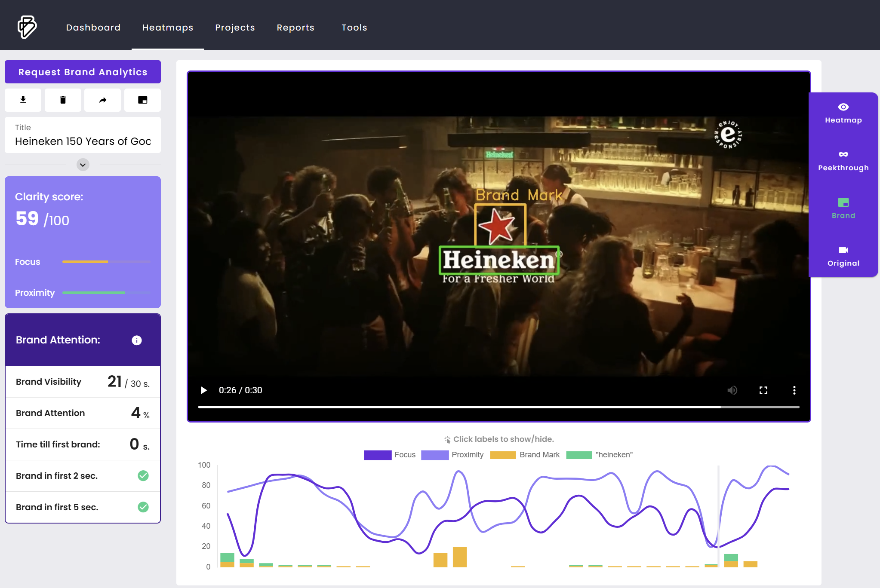The height and width of the screenshot is (588, 880).
Task: Toggle the Brand Mark series in legend
Action: [x=525, y=455]
